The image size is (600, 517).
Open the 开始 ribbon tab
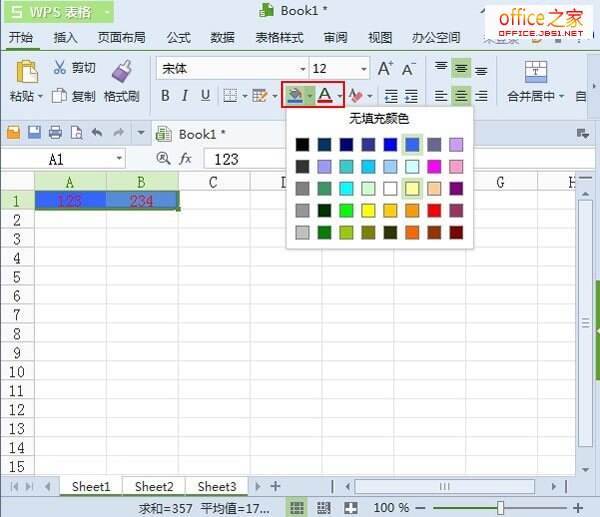[21, 38]
